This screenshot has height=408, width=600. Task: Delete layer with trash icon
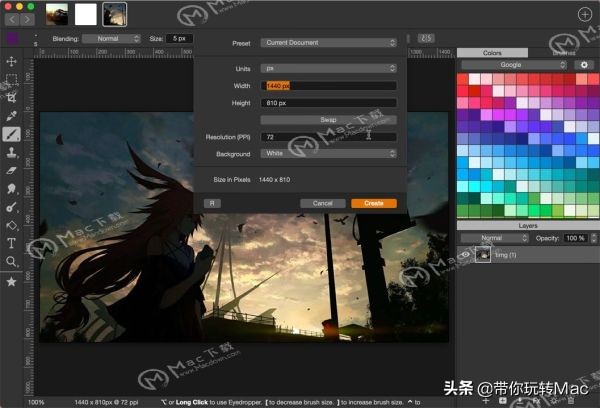pyautogui.click(x=571, y=401)
